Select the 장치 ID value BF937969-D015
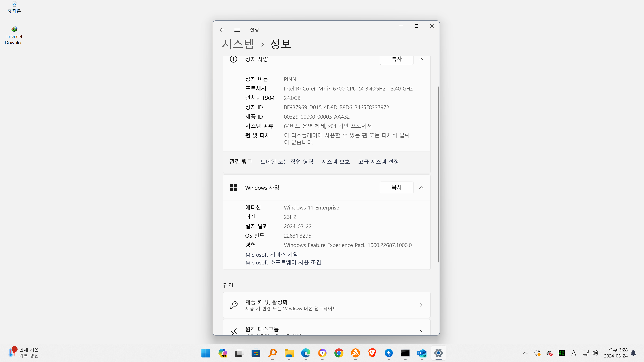644x362 pixels. pos(336,107)
